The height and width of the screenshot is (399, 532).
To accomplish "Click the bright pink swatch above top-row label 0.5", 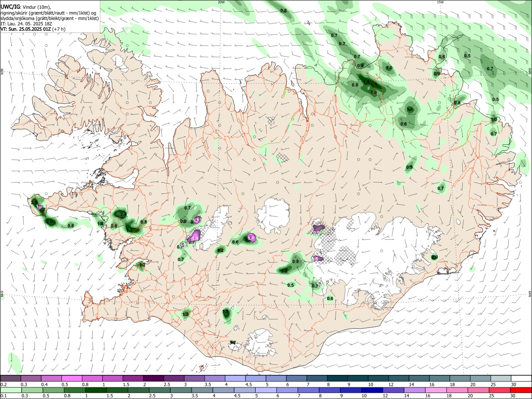I will (x=72, y=378).
